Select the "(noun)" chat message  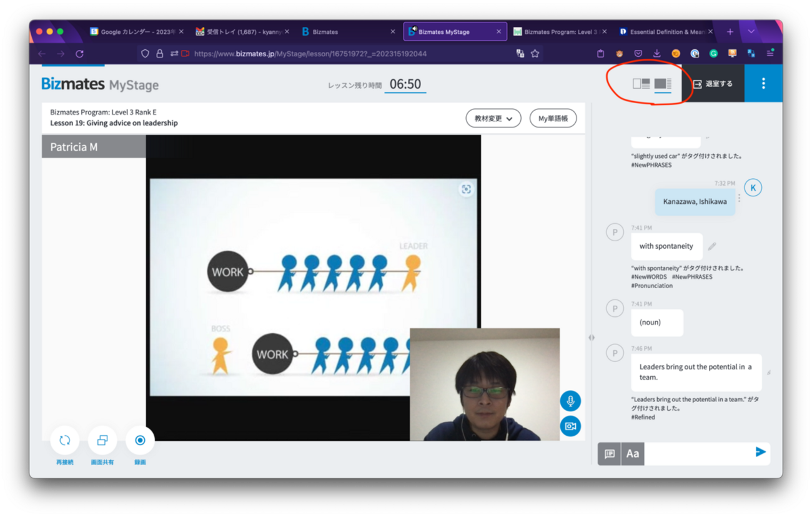pyautogui.click(x=657, y=323)
